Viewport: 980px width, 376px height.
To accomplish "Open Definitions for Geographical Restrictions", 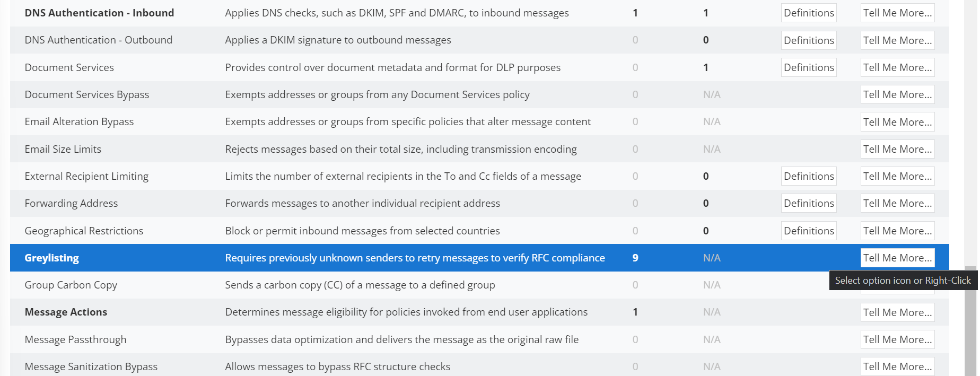I will click(808, 231).
